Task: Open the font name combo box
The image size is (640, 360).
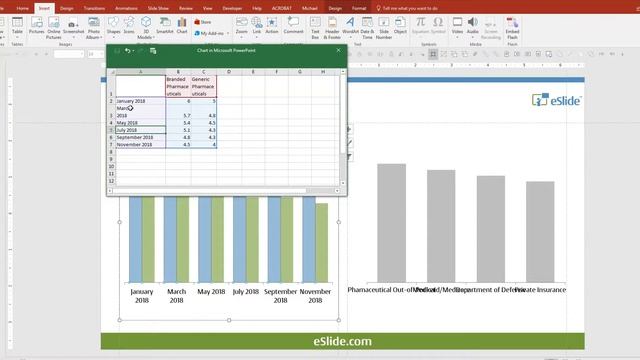Action: [x=69, y=54]
